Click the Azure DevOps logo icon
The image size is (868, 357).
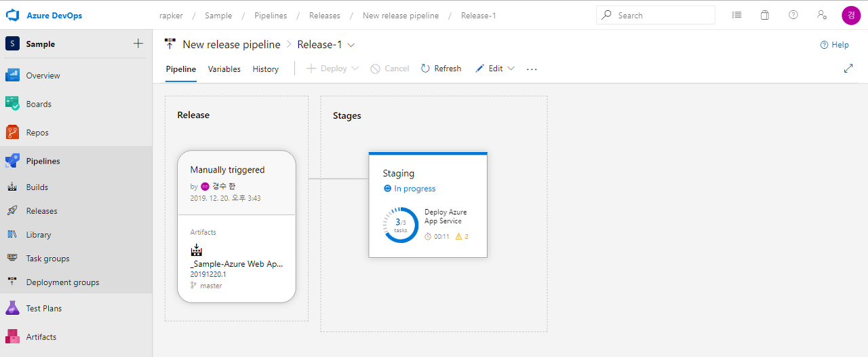(12, 15)
